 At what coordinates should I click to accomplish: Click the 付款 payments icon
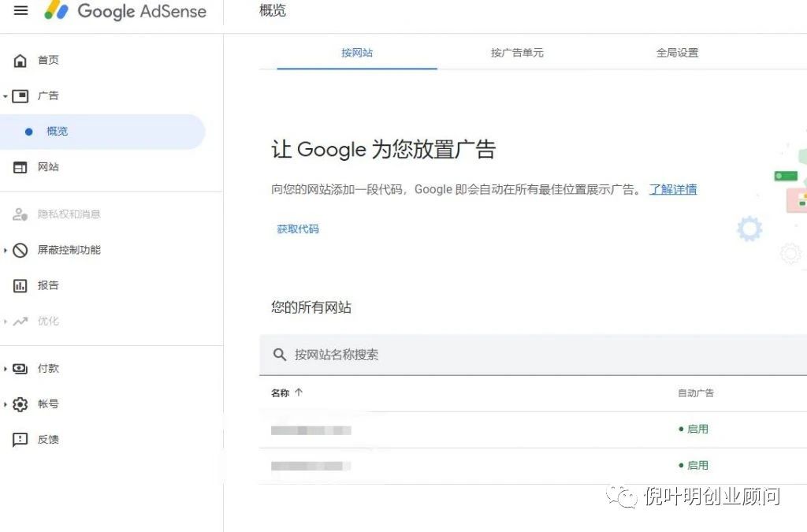[20, 369]
